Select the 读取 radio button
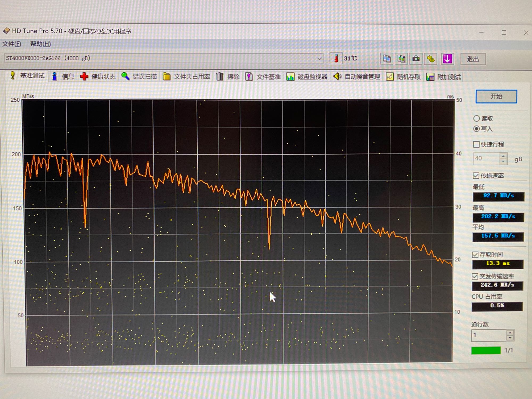Viewport: 532px width, 399px height. pyautogui.click(x=476, y=118)
